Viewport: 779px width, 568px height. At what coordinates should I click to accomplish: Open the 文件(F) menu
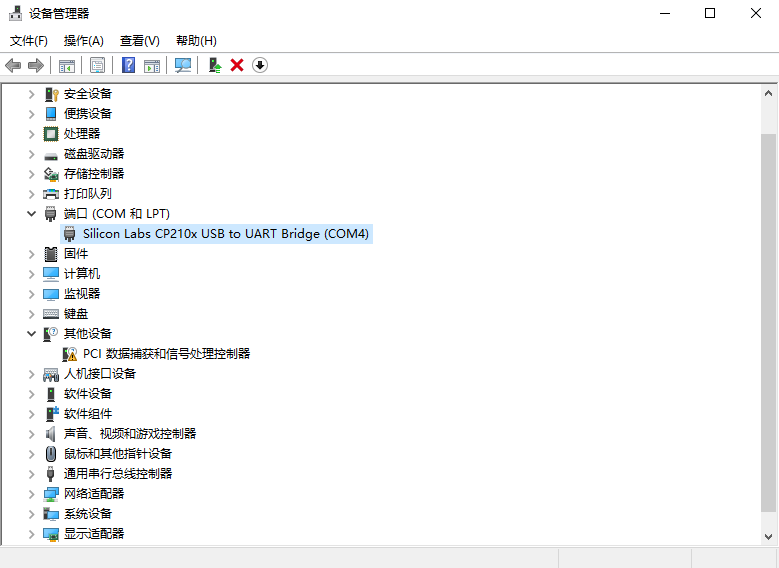(29, 41)
